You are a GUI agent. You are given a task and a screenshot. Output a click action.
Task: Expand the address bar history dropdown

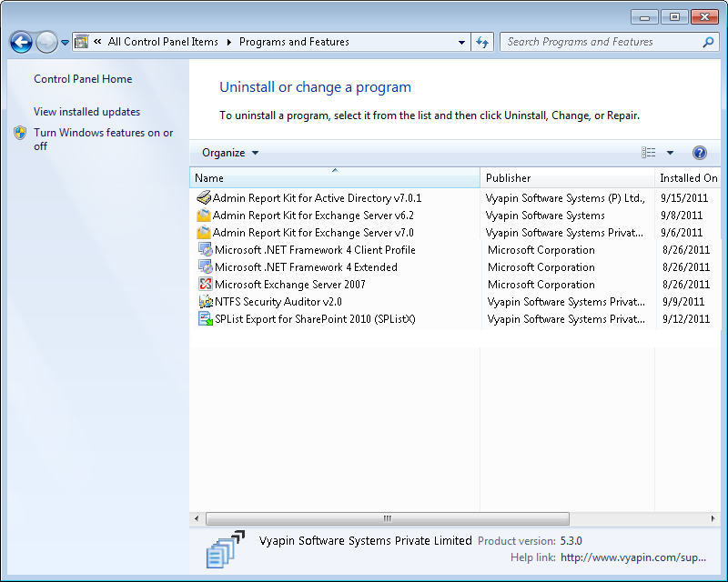click(461, 42)
